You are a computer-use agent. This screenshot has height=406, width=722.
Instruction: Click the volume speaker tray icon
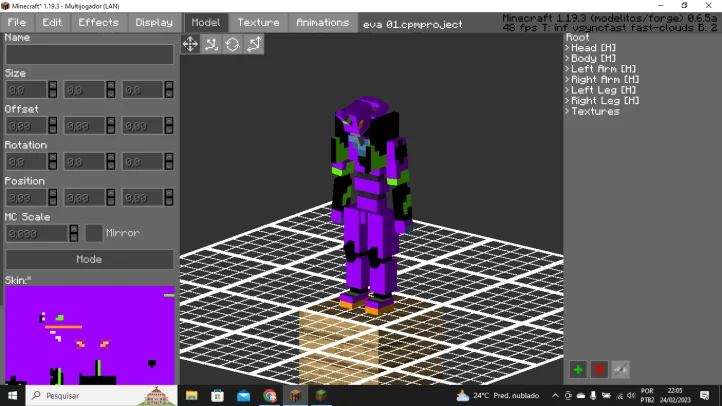(631, 395)
